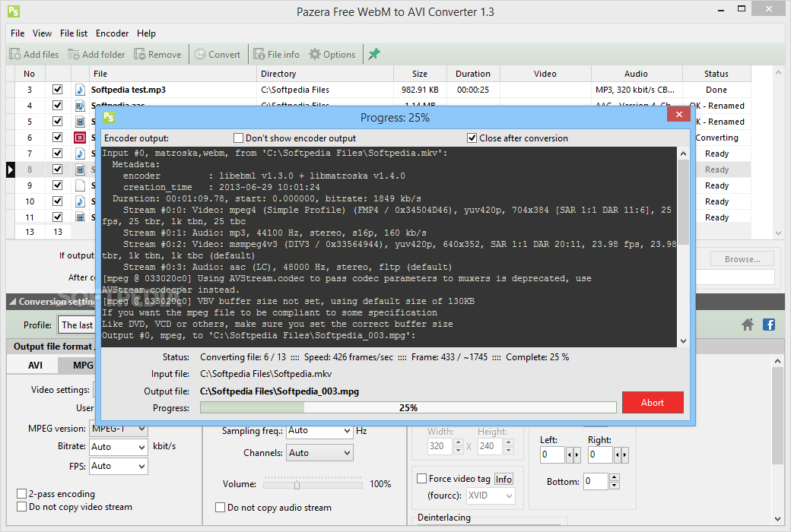Click the blank document icon in row 9
791x532 pixels.
(80, 185)
